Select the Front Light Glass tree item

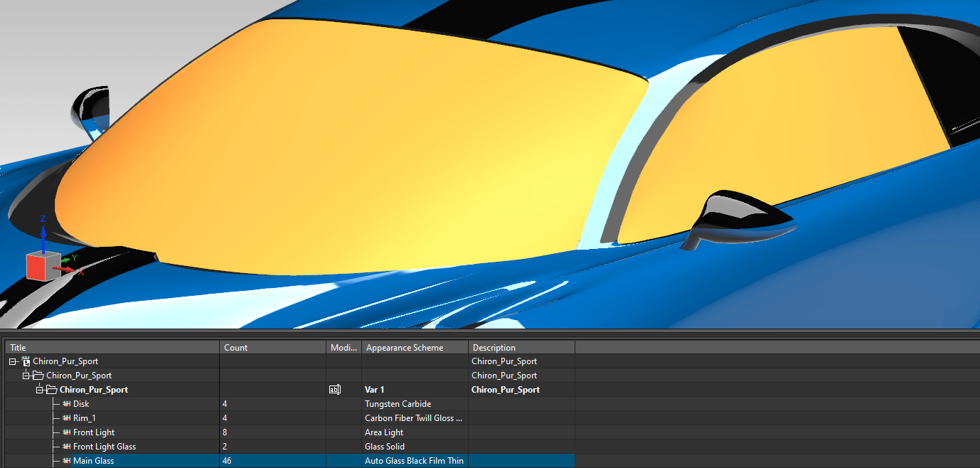[105, 447]
